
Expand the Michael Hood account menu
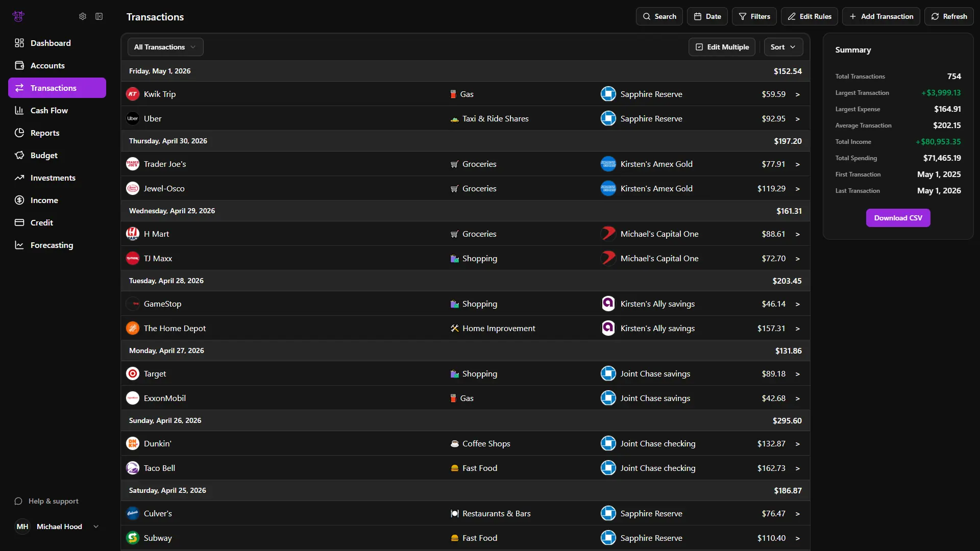click(x=96, y=527)
